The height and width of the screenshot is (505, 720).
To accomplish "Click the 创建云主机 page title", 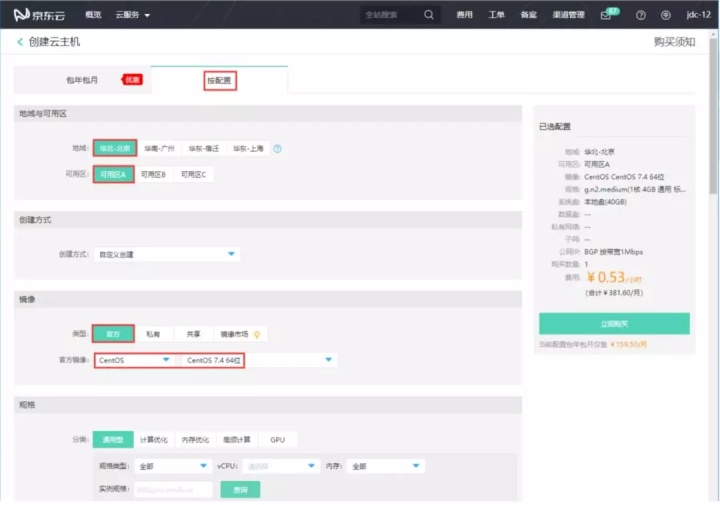I will [x=54, y=42].
